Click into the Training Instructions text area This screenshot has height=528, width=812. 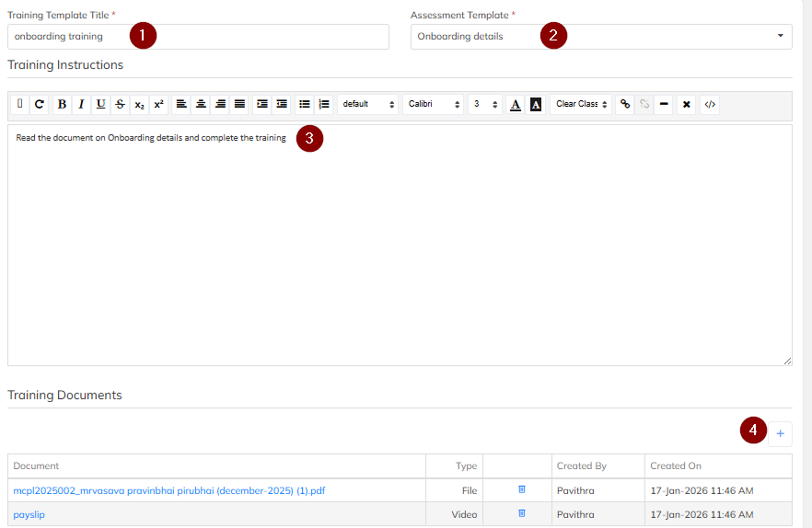400,245
